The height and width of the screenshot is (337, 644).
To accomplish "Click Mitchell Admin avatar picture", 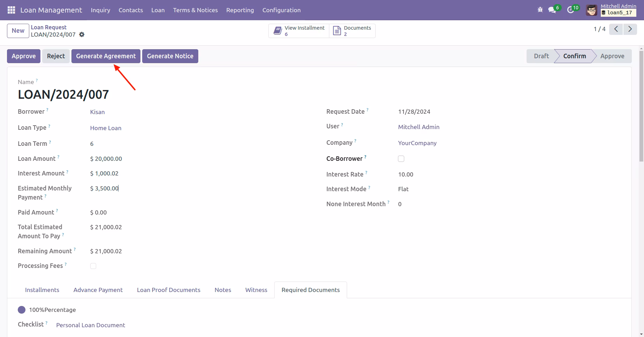I will pyautogui.click(x=592, y=10).
